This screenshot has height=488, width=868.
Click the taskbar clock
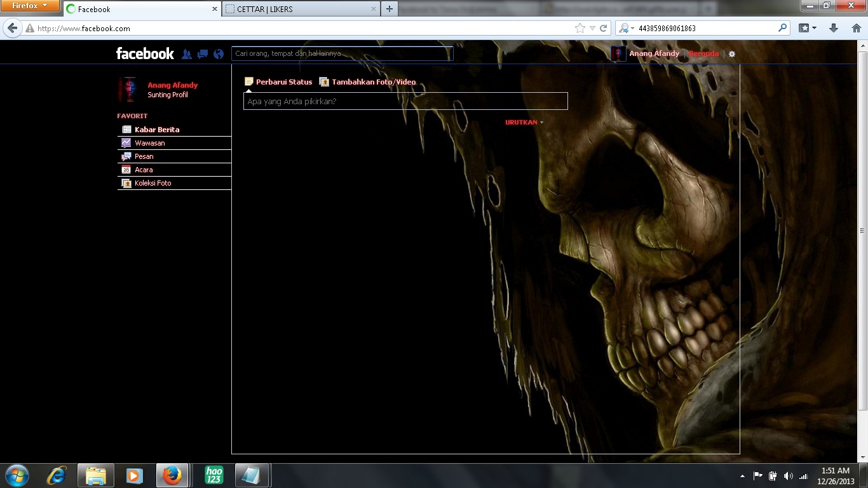[836, 476]
